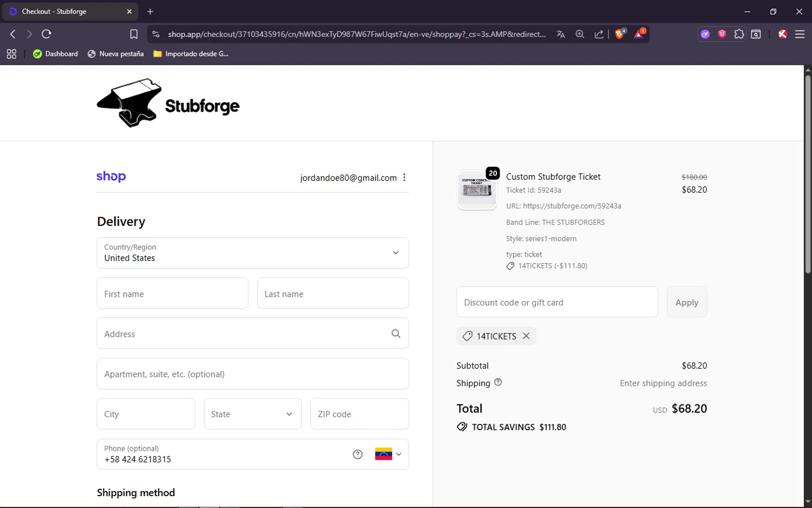Close the Checkout - Stubforge tab
This screenshot has height=508, width=812.
point(129,11)
